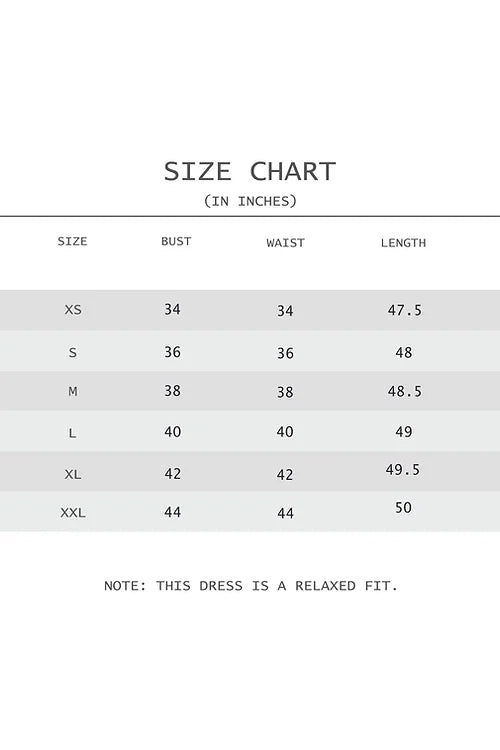
Task: Click the XXL size row label
Action: point(73,513)
